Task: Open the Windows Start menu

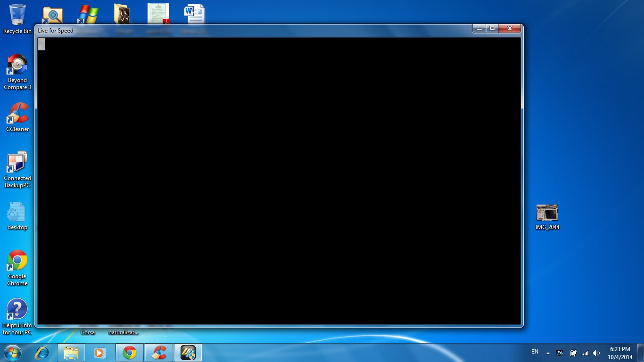Action: point(13,353)
